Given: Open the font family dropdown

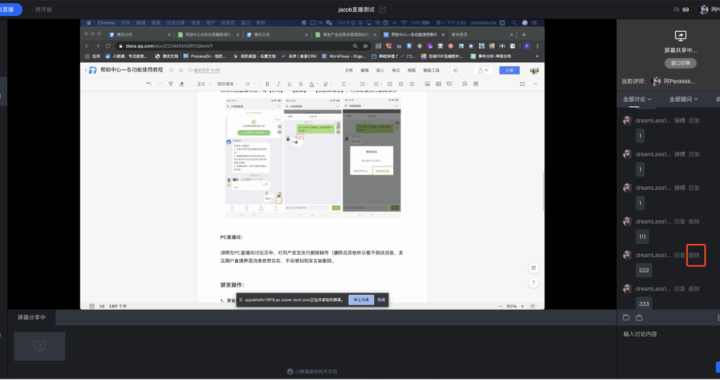Looking at the screenshot, I should pyautogui.click(x=227, y=84).
